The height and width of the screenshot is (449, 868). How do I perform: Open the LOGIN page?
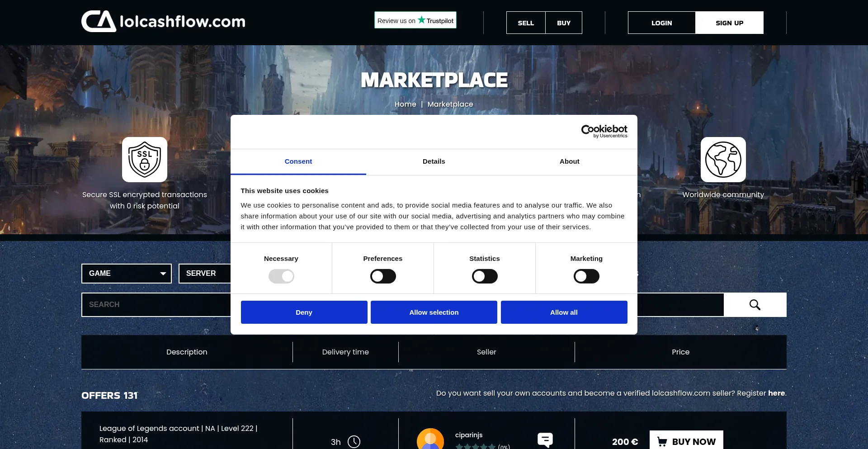(661, 23)
